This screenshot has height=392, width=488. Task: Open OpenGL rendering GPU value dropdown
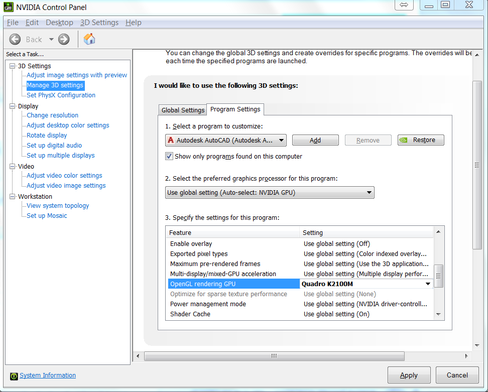pos(428,284)
